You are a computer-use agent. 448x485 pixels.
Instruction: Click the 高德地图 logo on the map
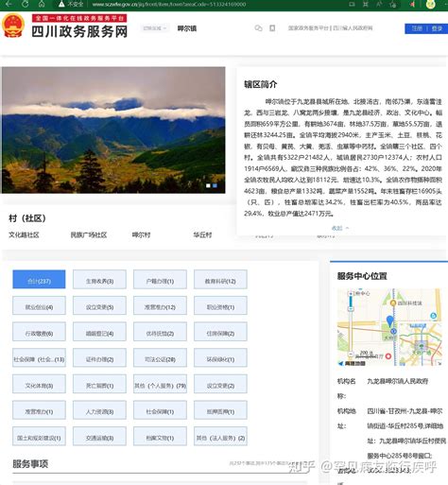(352, 363)
